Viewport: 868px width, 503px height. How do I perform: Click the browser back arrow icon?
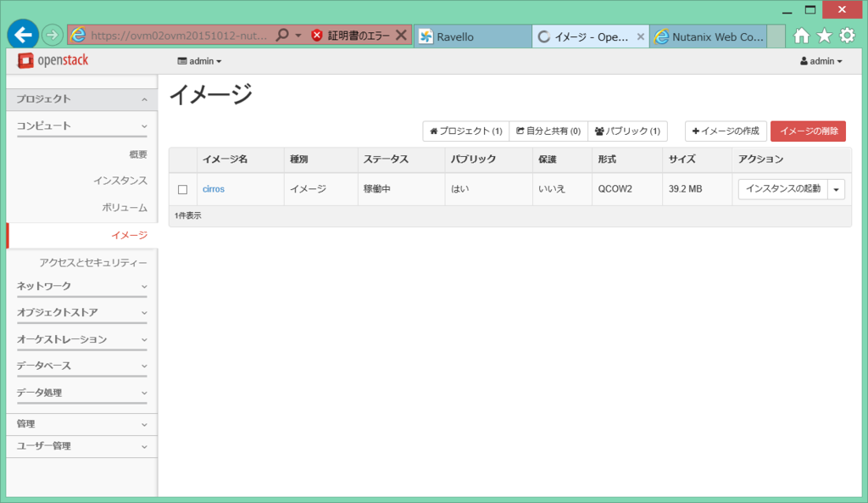coord(22,34)
